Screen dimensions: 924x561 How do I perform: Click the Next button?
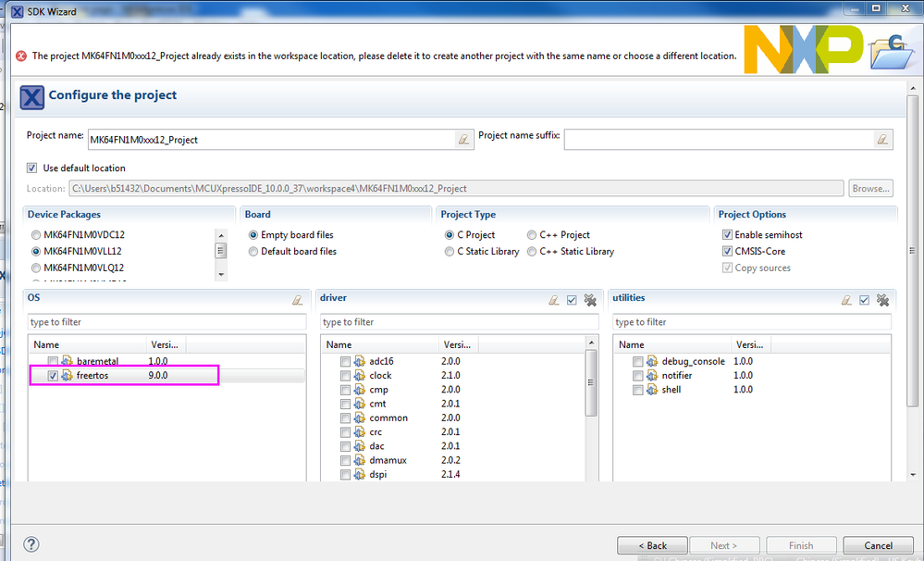[x=723, y=545]
